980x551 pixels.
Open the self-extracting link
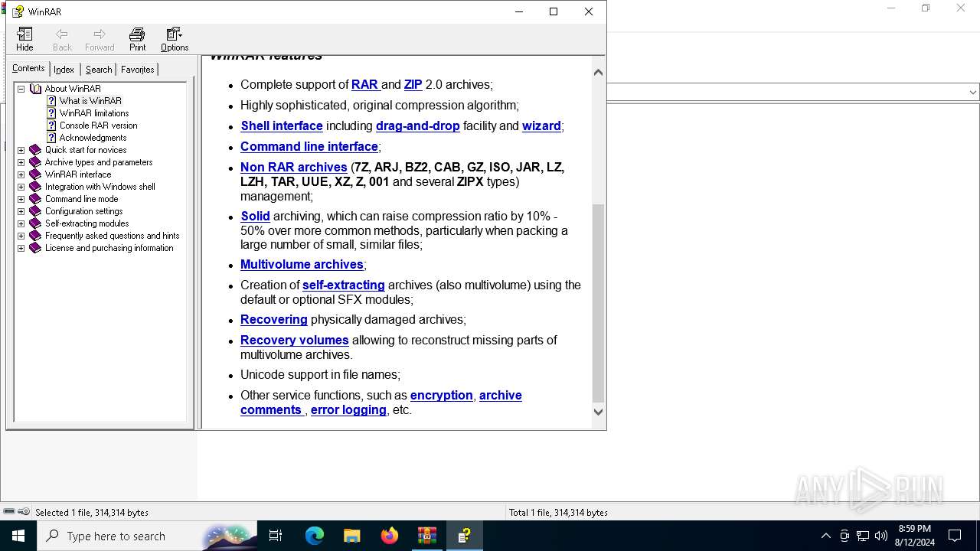pos(344,285)
